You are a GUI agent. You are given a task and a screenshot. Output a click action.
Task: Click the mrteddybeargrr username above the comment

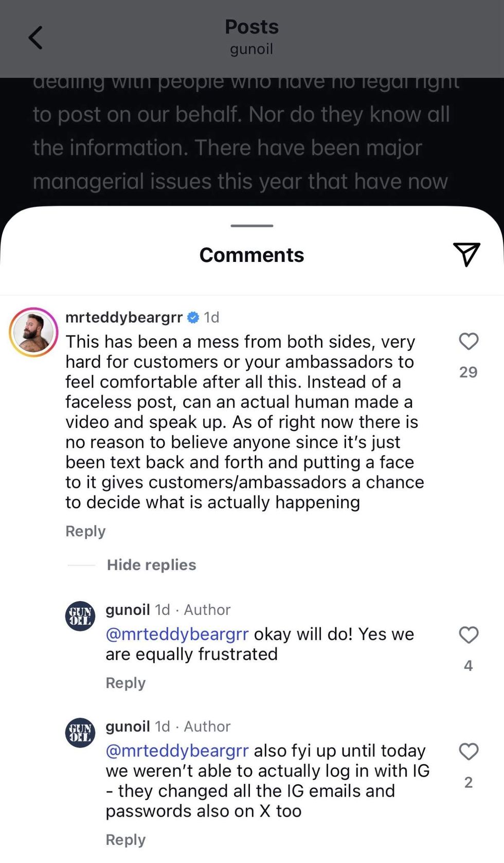[x=125, y=318]
